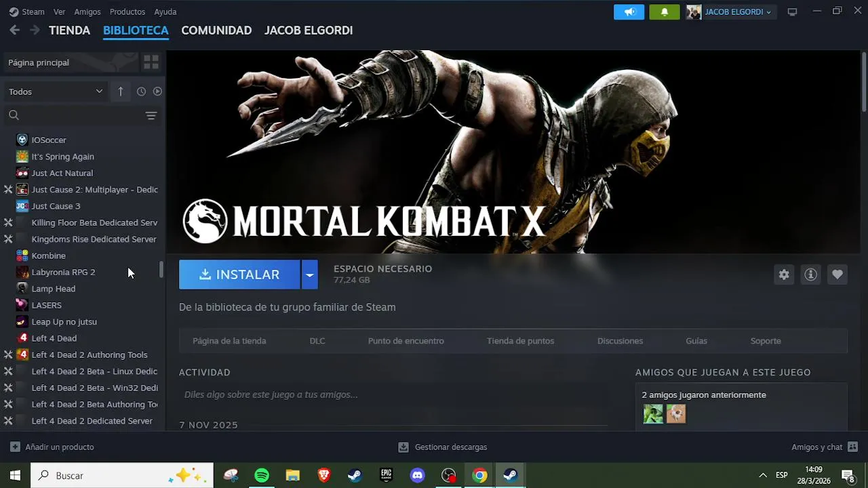Open the megaphone announcements button
Viewport: 868px width, 488px height.
click(x=629, y=12)
